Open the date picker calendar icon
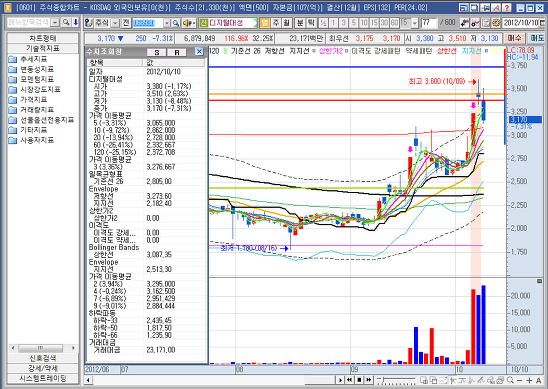548x389 pixels. (542, 23)
